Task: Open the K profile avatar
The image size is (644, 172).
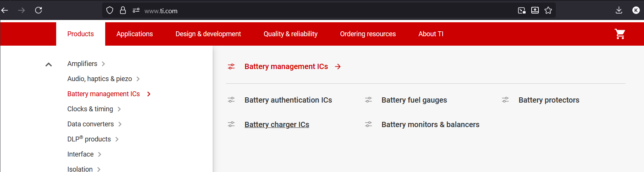Action: coord(636,10)
